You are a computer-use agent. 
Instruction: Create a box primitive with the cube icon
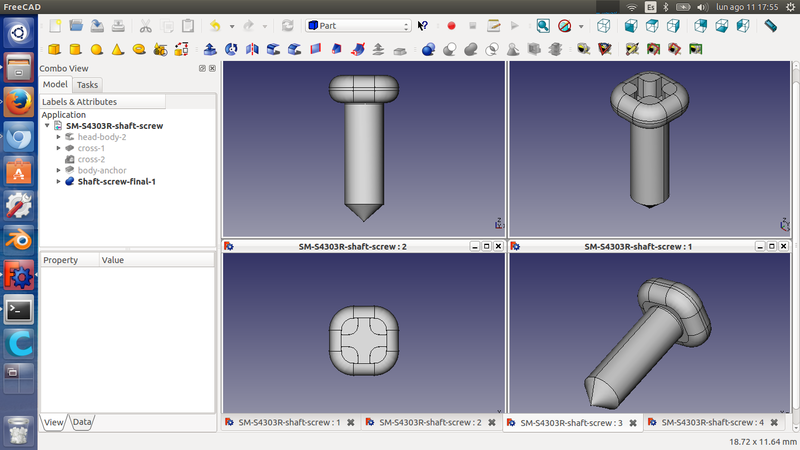point(53,48)
